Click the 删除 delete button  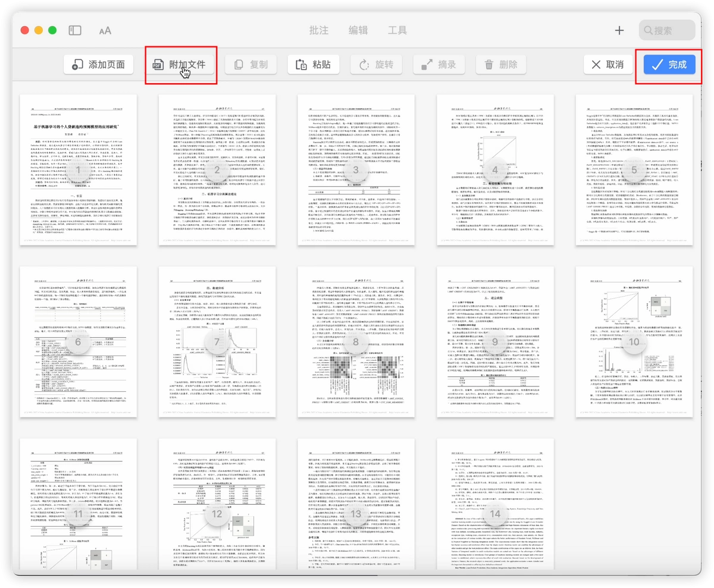[x=501, y=65]
